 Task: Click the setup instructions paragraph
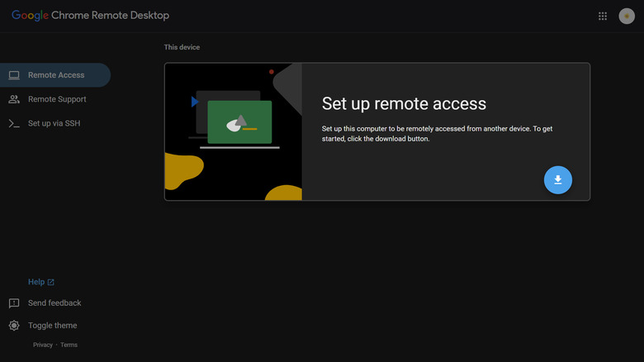437,134
